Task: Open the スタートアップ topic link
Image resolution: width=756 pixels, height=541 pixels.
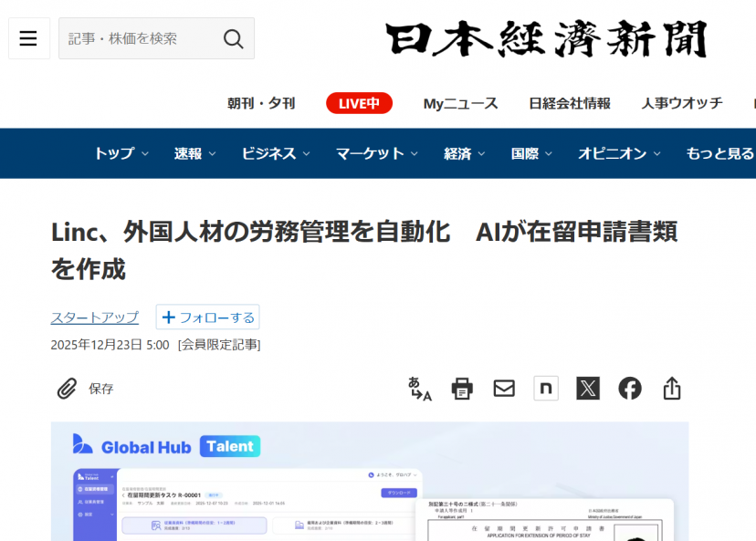Action: click(95, 317)
